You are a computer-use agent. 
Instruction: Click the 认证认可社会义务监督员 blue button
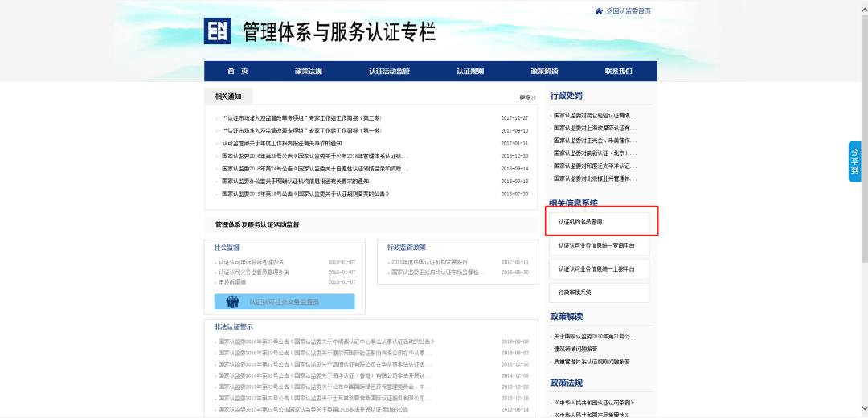(x=285, y=301)
